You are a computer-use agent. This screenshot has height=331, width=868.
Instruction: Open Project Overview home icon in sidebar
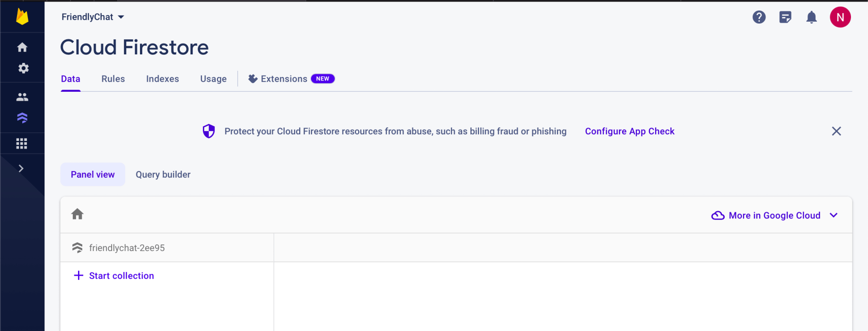coord(22,47)
